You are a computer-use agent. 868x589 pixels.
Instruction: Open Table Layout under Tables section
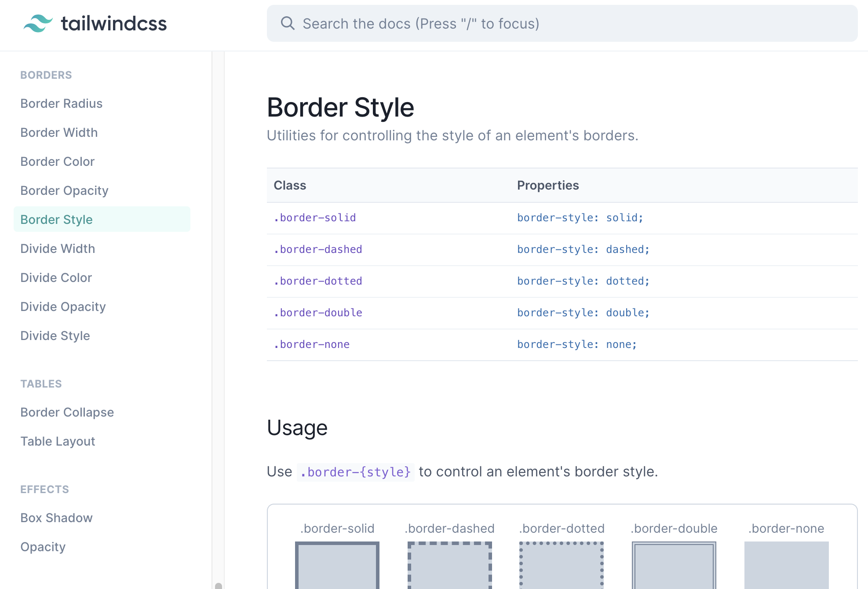tap(58, 441)
